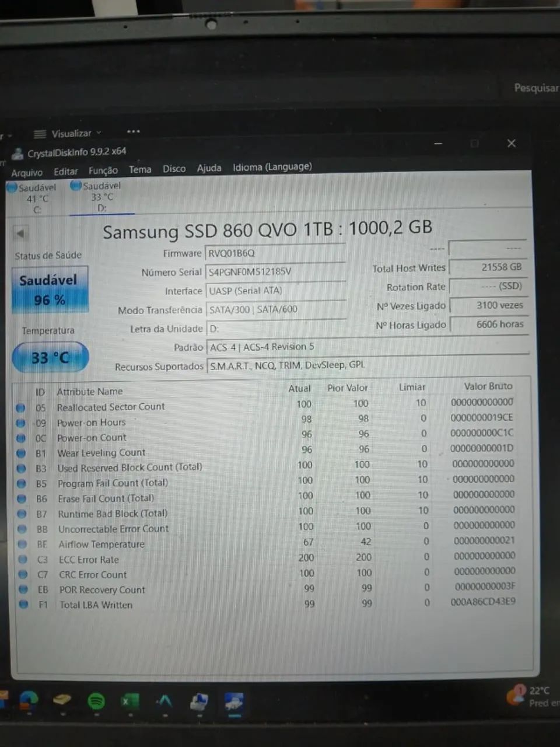
Task: Click the status dot for Power-on Count
Action: (21, 438)
